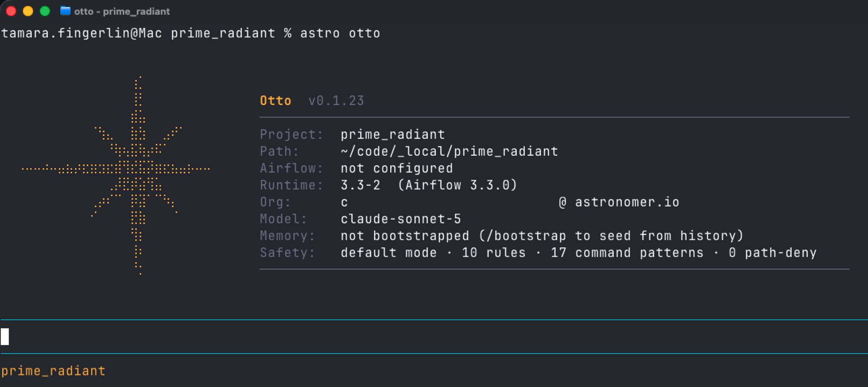Screen dimensions: 868x387
Task: Click the '0 path-deny' text
Action: click(773, 253)
